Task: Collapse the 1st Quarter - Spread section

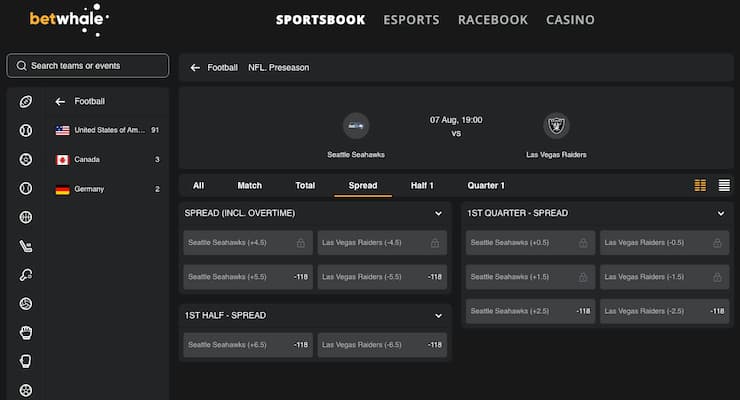Action: (x=721, y=214)
